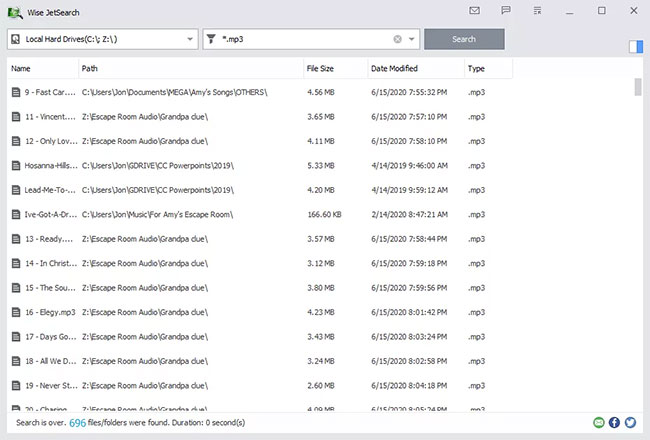
Task: Click the file name 9 - Fast Car
Action: [x=50, y=92]
